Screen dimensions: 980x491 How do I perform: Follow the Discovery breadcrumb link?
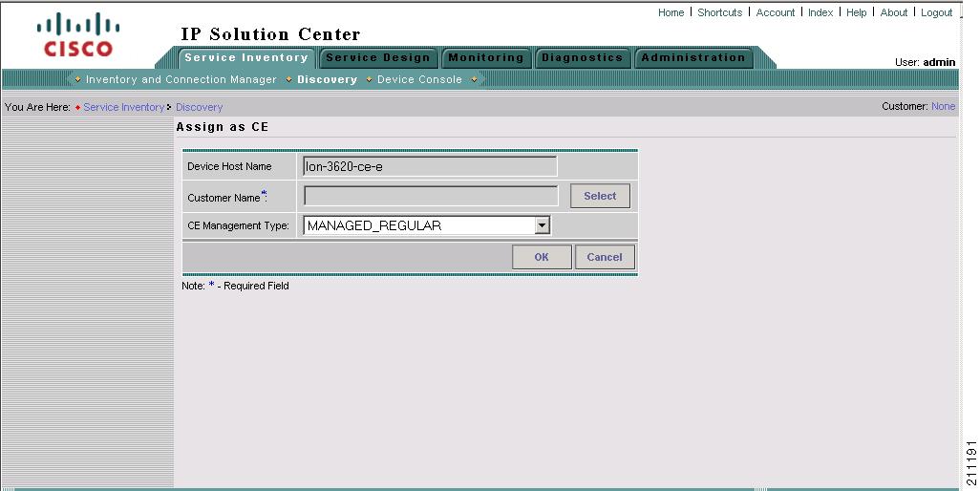199,107
